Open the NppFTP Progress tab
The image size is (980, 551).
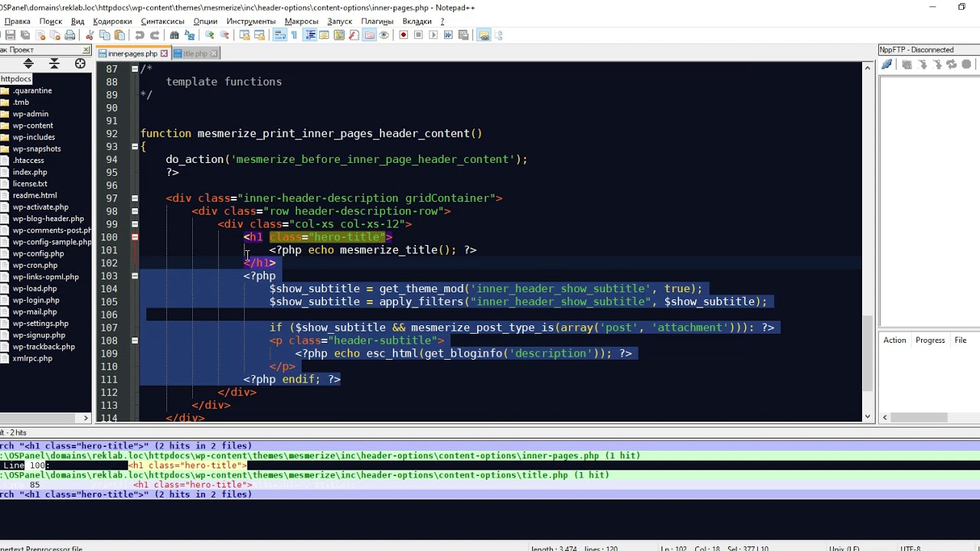click(930, 340)
